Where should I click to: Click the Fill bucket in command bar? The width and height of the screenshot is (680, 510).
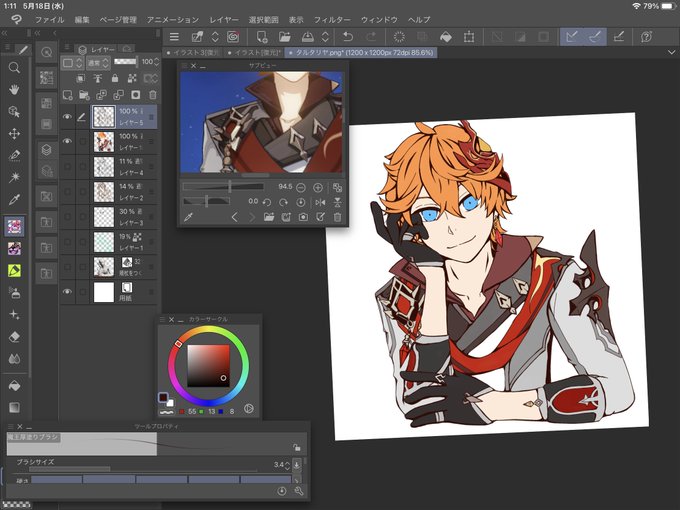(445, 37)
